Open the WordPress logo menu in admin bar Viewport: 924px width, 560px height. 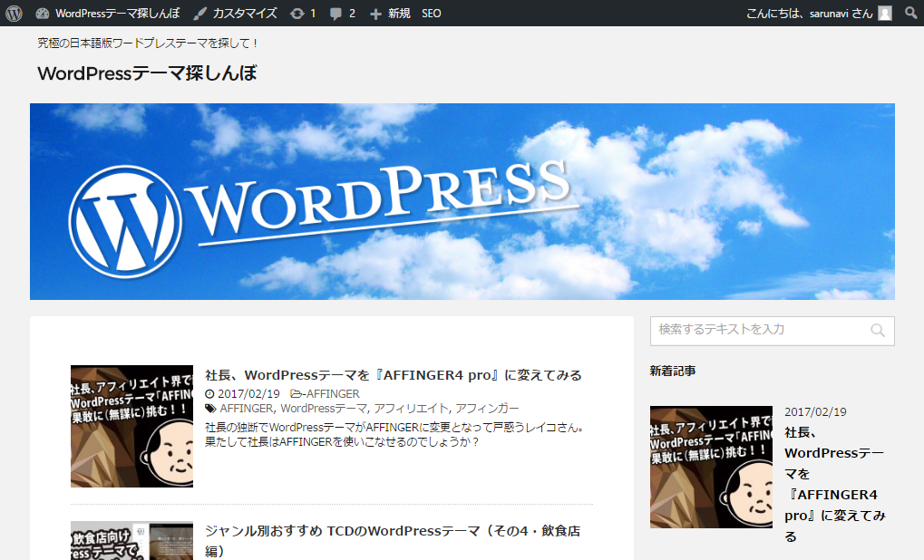15,13
